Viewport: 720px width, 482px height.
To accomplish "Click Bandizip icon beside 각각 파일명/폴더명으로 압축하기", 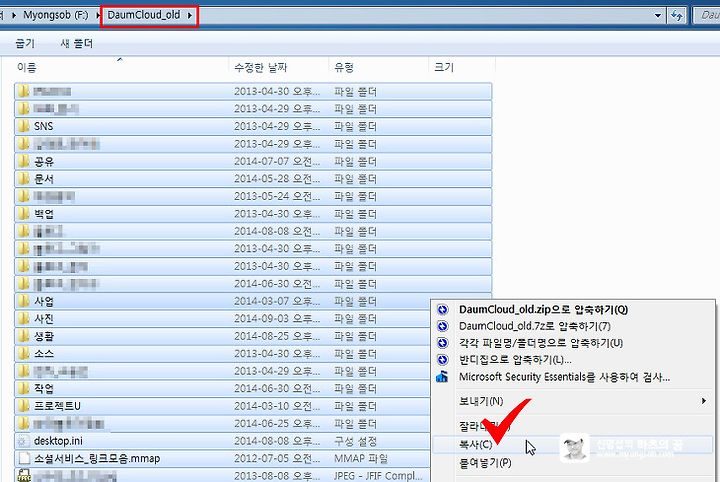I will click(x=442, y=343).
